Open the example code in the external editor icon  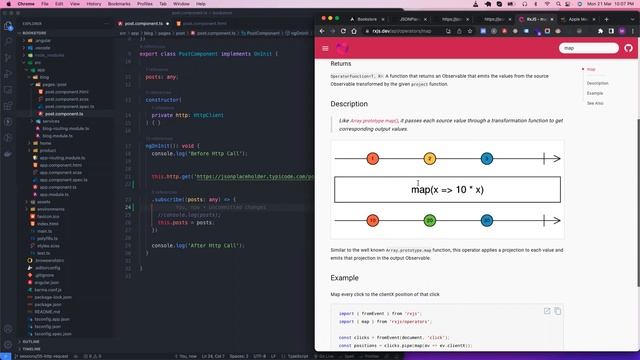tap(547, 311)
